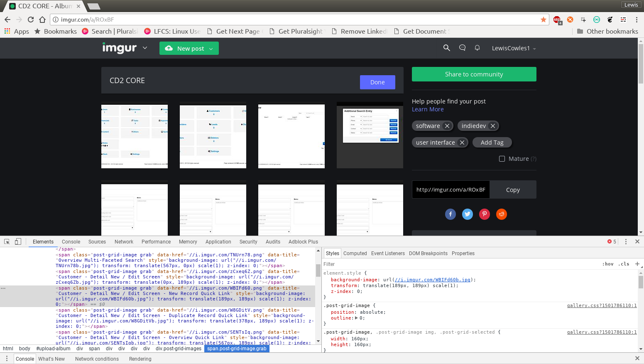Select the Additional Search Entry thumbnail
Viewport: 644px width, 364px height.
(x=370, y=135)
